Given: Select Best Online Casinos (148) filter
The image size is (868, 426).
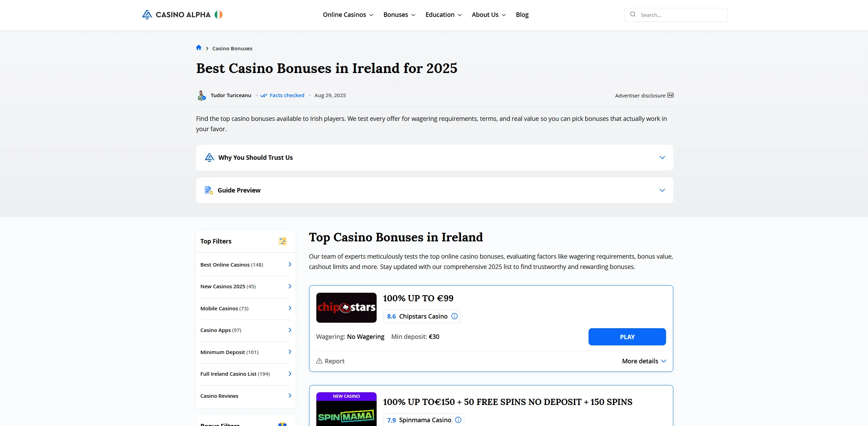Looking at the screenshot, I should [x=246, y=264].
